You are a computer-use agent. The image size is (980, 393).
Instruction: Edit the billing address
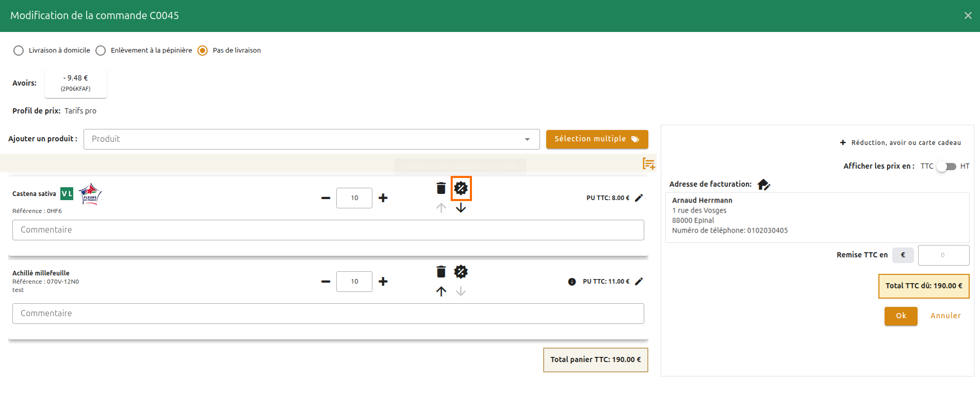pos(764,185)
